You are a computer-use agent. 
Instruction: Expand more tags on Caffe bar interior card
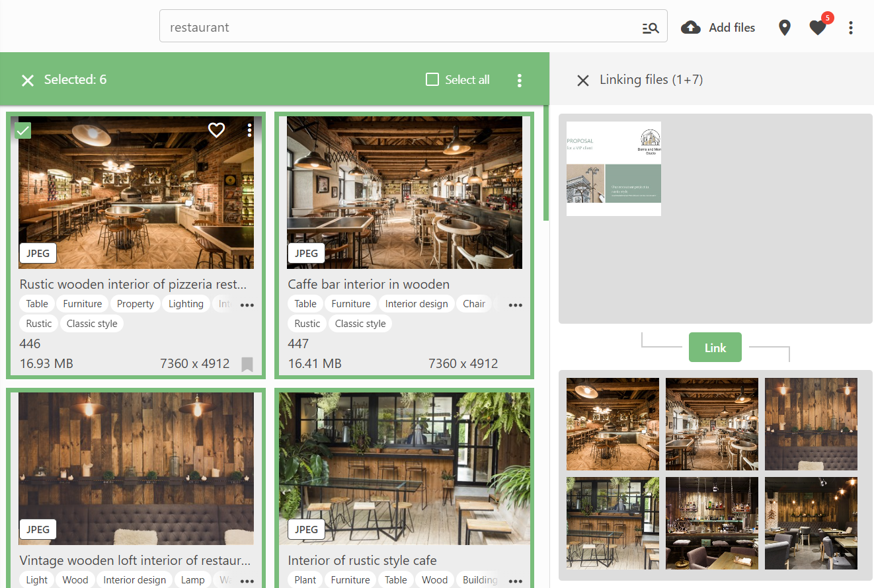click(x=515, y=305)
